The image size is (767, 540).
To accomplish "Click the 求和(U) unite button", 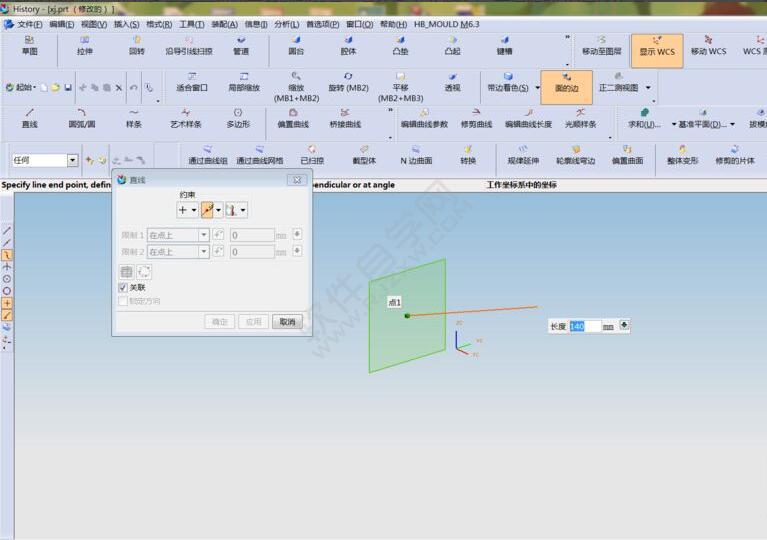I will pos(644,119).
